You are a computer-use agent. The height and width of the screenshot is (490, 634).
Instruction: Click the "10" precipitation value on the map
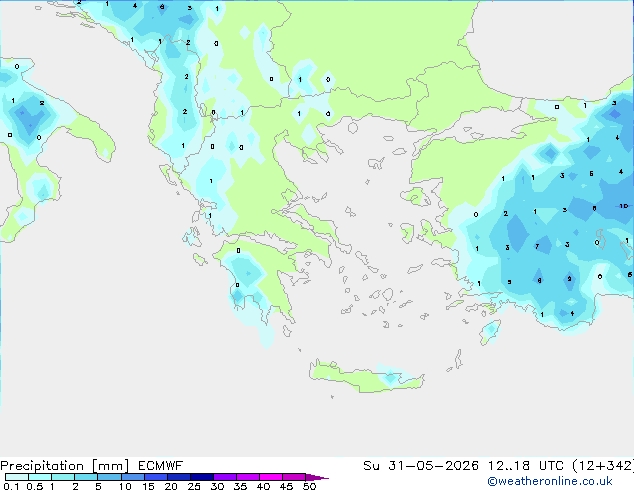click(x=624, y=206)
